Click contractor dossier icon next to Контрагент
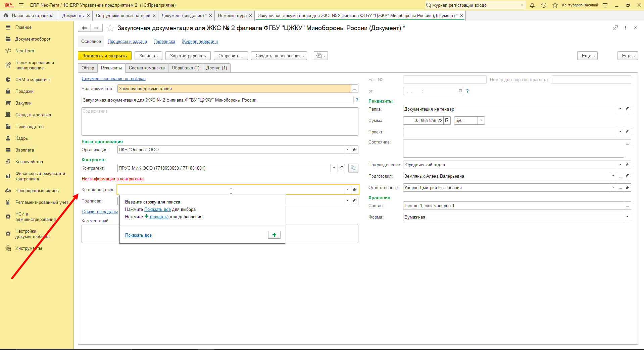The width and height of the screenshot is (644, 350). pos(353,168)
